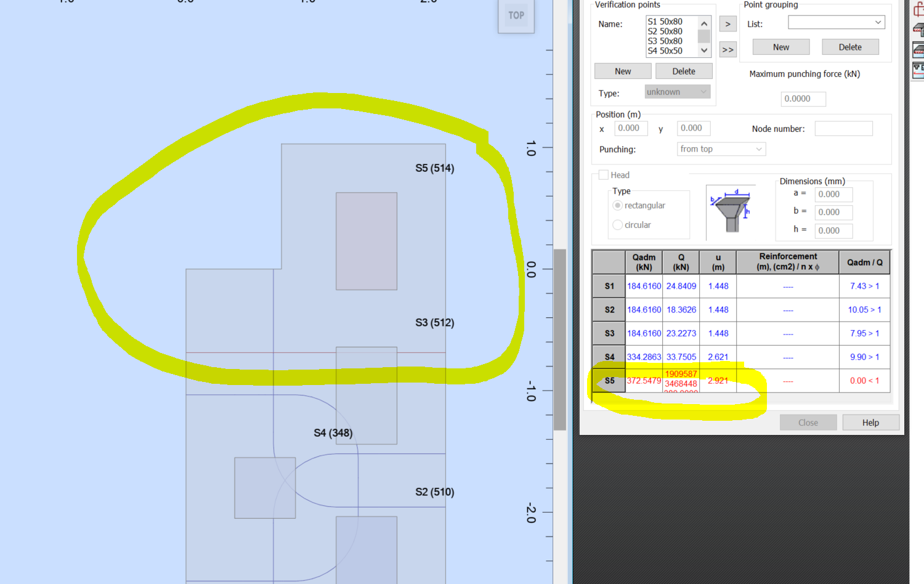Open the Punching direction dropdown showing from top
This screenshot has width=924, height=584.
click(x=720, y=148)
